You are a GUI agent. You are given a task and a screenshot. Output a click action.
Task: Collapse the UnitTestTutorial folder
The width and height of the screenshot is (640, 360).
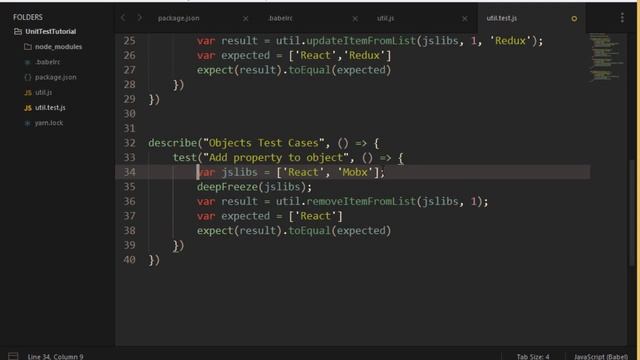pyautogui.click(x=50, y=31)
